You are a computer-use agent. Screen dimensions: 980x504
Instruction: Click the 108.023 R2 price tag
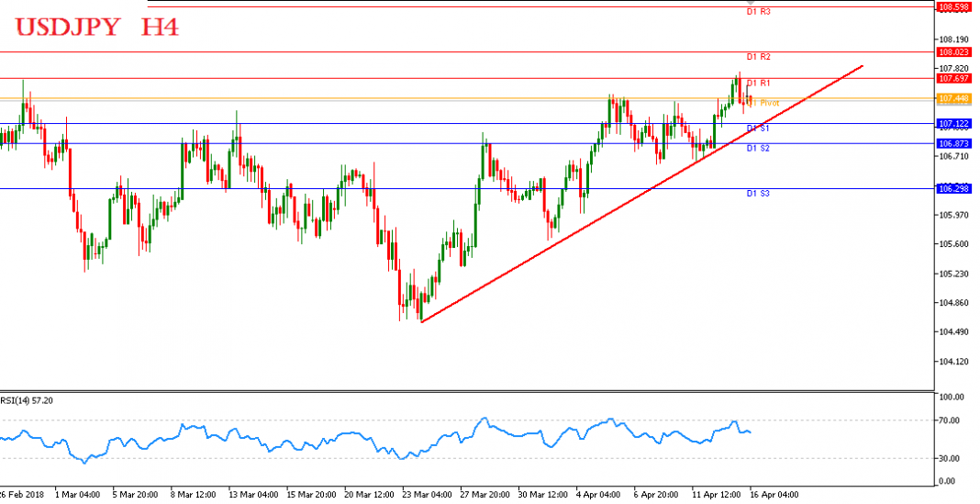[x=953, y=52]
